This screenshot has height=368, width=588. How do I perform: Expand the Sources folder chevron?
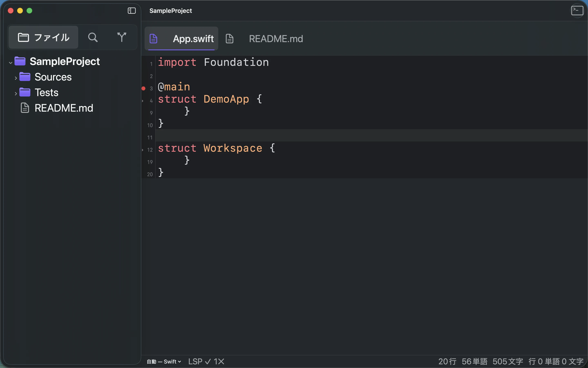click(16, 78)
